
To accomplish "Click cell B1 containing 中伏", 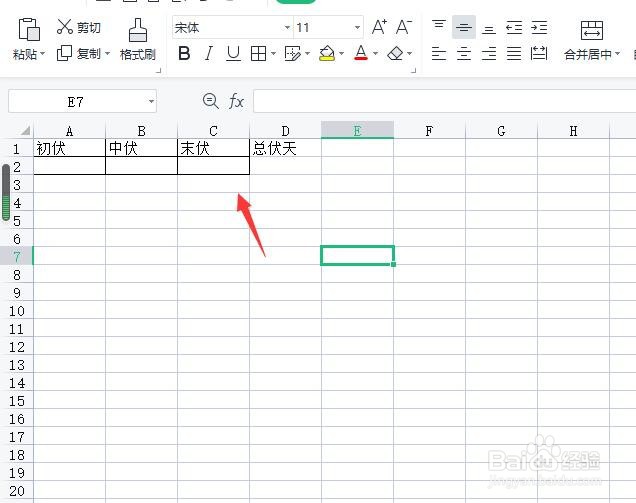I will click(141, 148).
